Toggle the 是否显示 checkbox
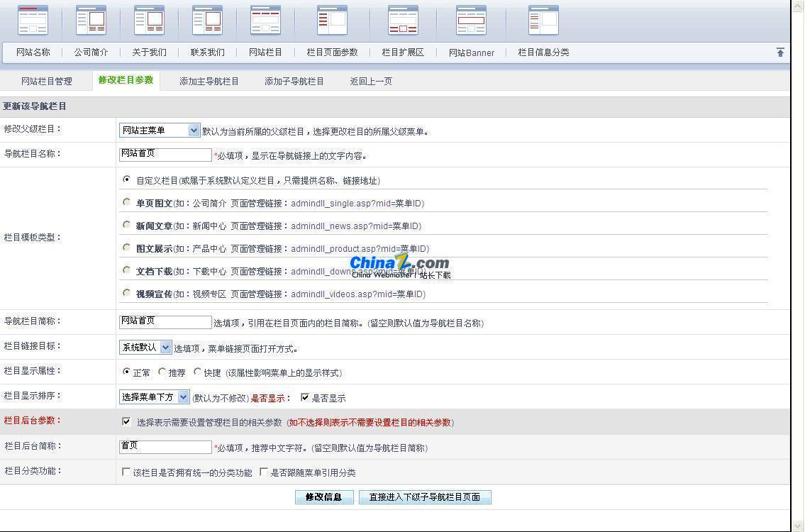Image resolution: width=805 pixels, height=532 pixels. [305, 397]
